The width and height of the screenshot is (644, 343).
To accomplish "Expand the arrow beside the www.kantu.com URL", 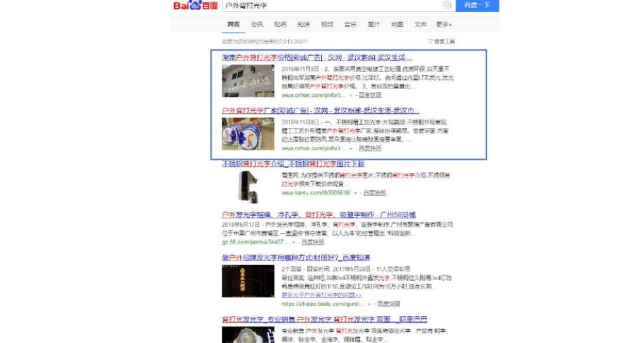I will click(356, 193).
